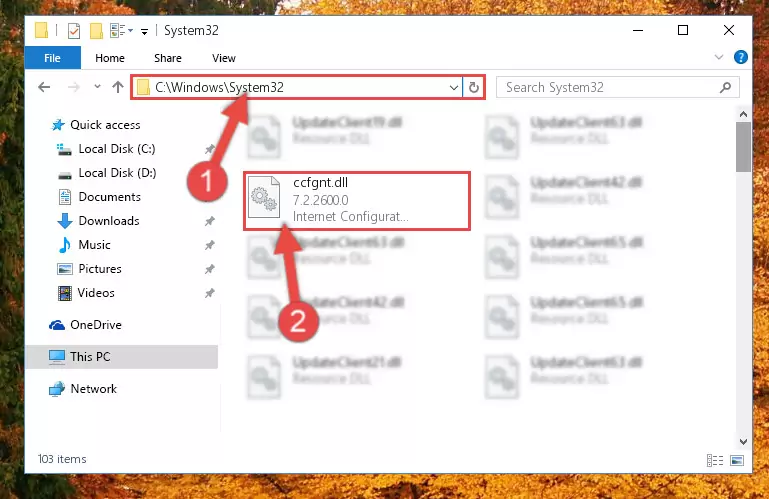Click the Properties quick access icon
This screenshot has width=769, height=499.
pyautogui.click(x=74, y=30)
